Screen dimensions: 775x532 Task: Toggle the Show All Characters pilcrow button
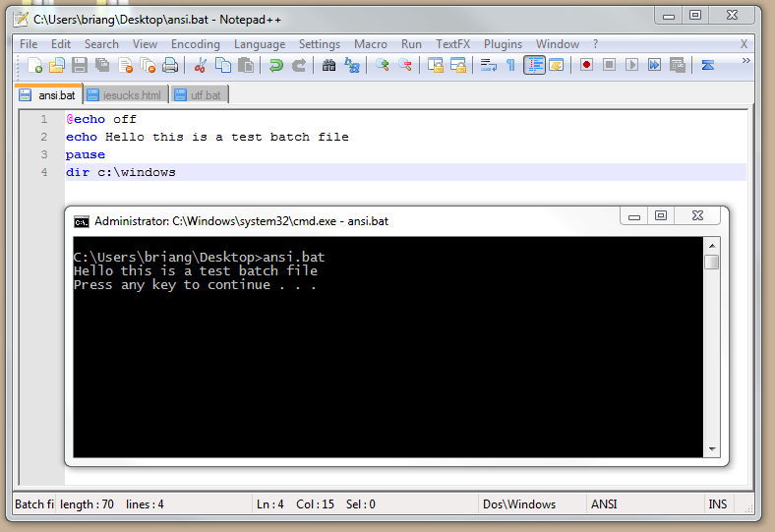[x=510, y=66]
